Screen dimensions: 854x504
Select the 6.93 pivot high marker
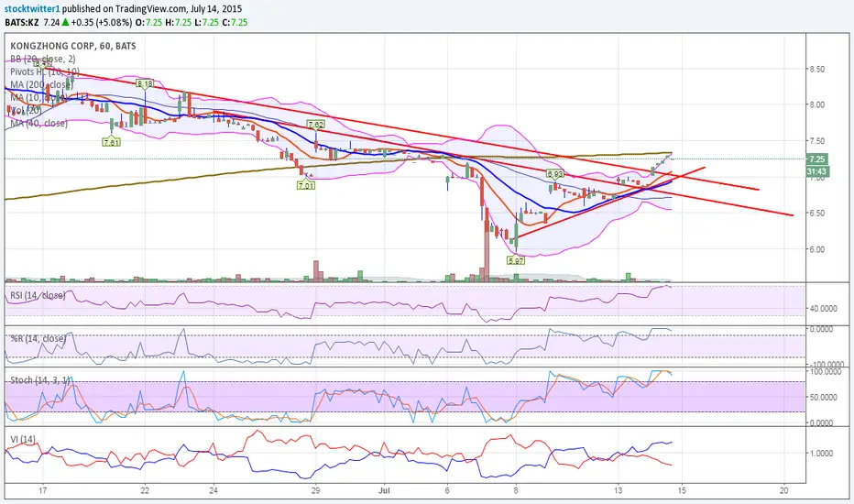(x=555, y=174)
